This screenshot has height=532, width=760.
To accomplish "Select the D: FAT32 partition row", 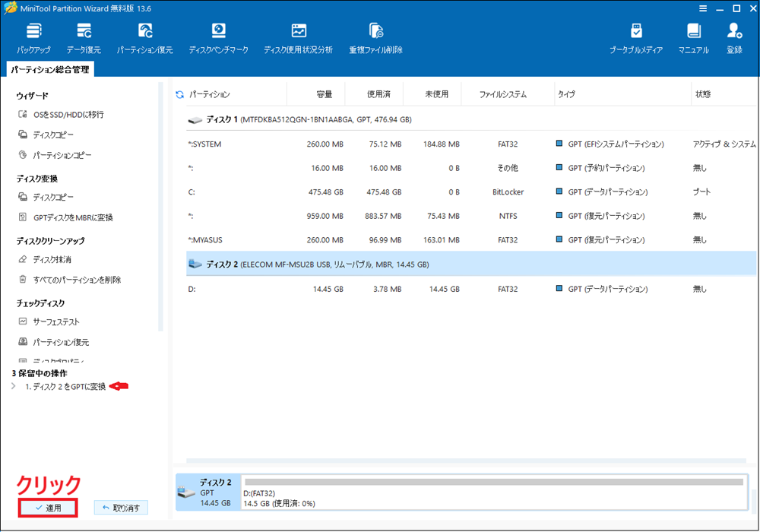I will tap(471, 289).
